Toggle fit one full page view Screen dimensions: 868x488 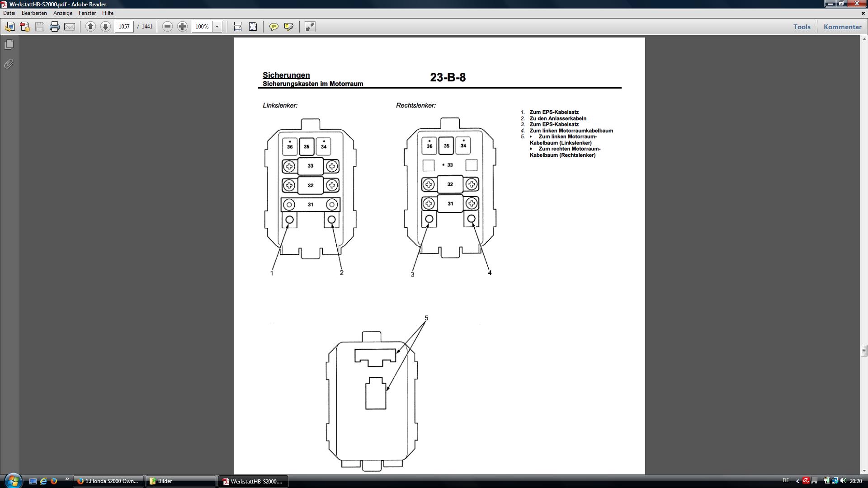(x=253, y=27)
